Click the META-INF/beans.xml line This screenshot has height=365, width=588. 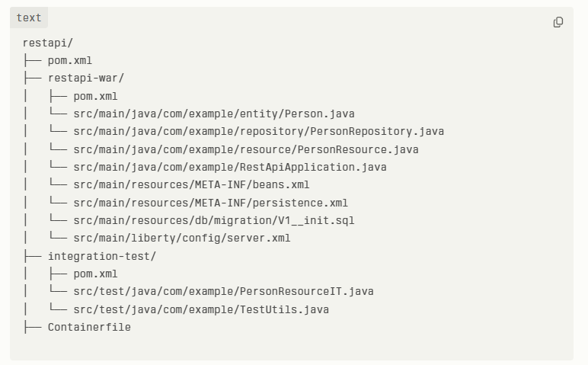pos(191,184)
